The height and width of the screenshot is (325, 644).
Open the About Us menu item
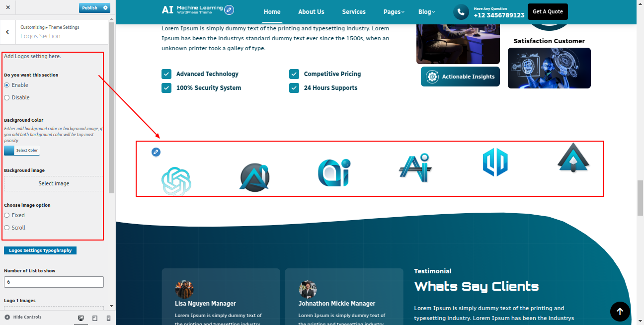click(311, 12)
